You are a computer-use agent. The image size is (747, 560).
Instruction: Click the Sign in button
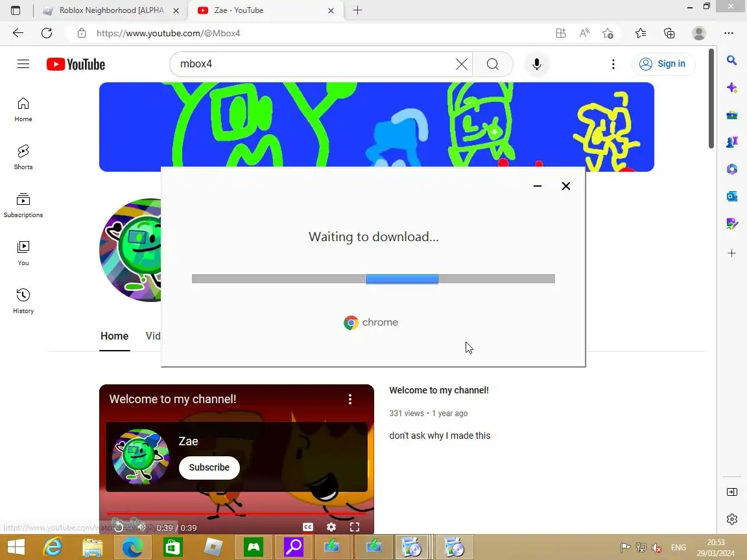(663, 64)
